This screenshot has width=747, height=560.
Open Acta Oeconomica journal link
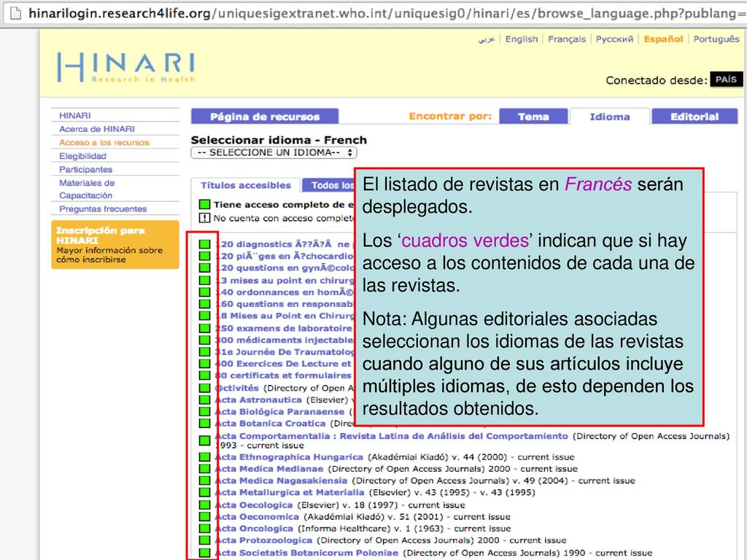pos(257,516)
